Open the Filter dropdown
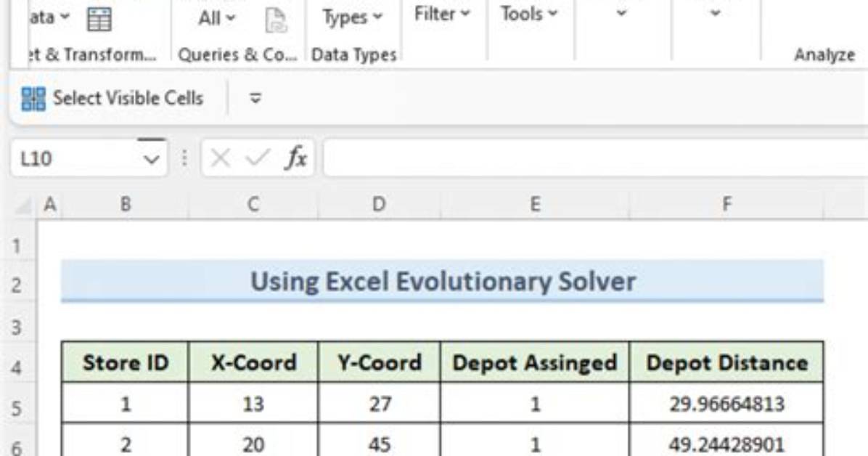 pyautogui.click(x=441, y=13)
